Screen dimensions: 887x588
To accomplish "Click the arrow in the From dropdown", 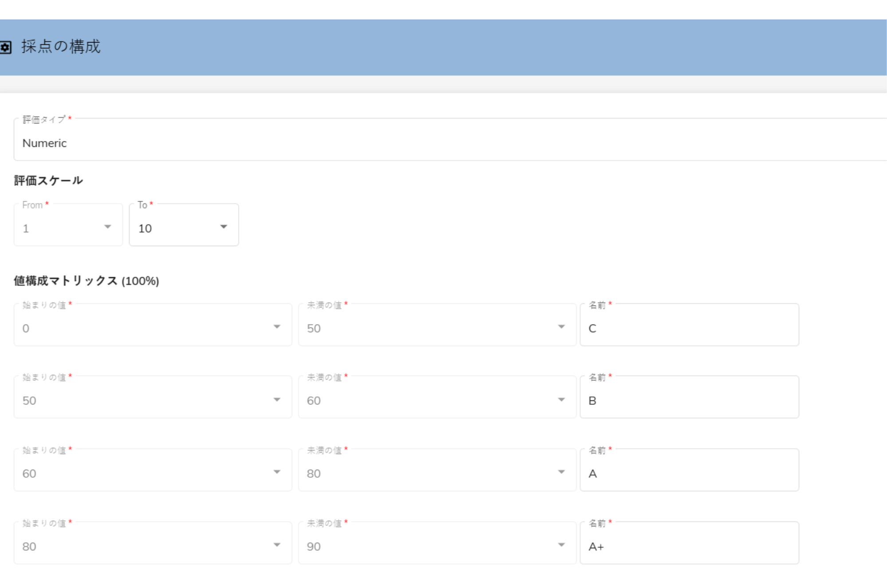I will pos(108,227).
